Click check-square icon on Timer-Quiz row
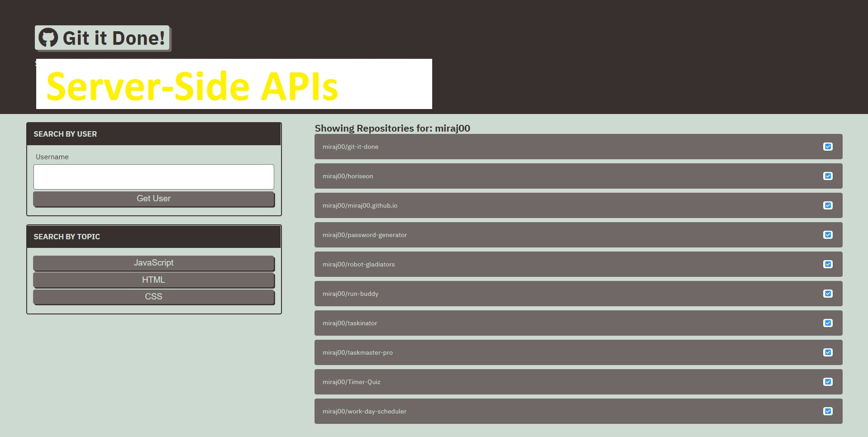This screenshot has width=868, height=437. [828, 382]
